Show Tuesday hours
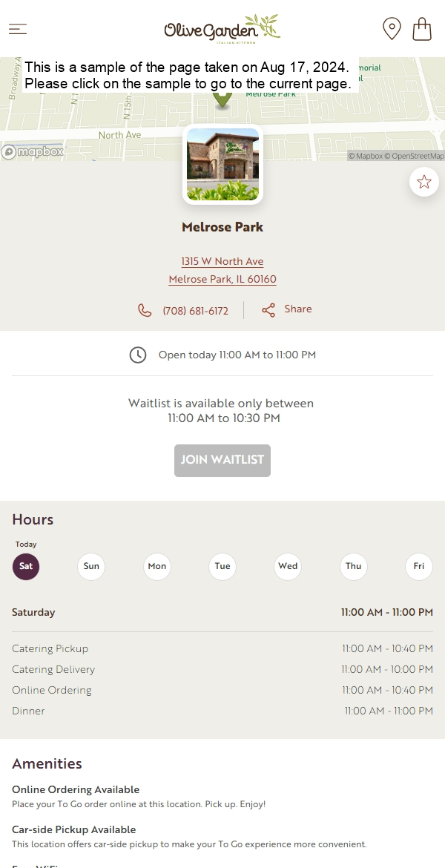 tap(222, 566)
